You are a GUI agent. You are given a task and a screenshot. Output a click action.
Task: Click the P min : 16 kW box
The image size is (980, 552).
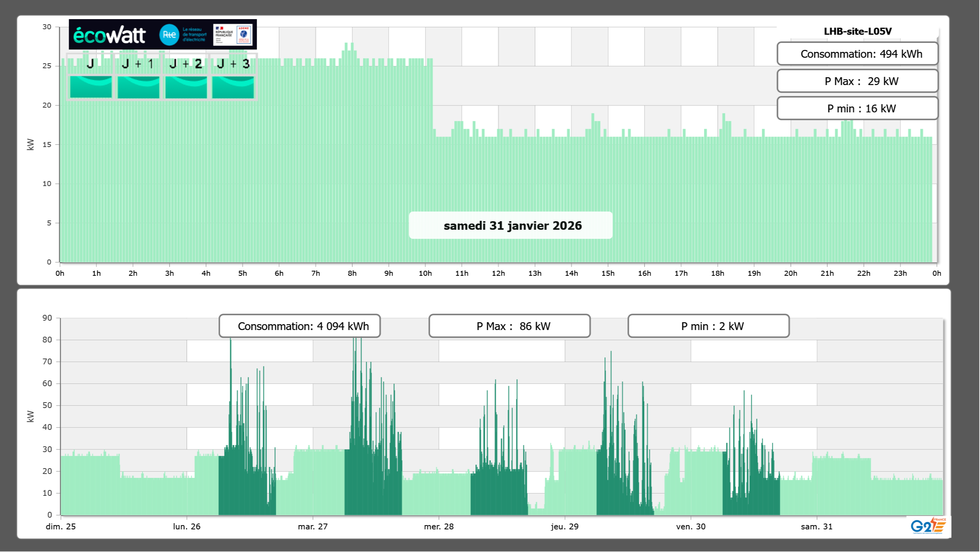857,108
